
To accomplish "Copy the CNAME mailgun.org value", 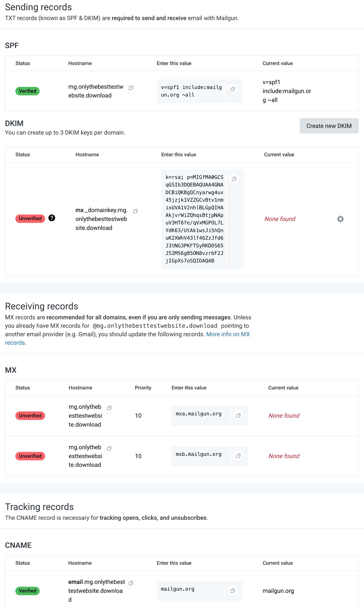I will pyautogui.click(x=233, y=591).
